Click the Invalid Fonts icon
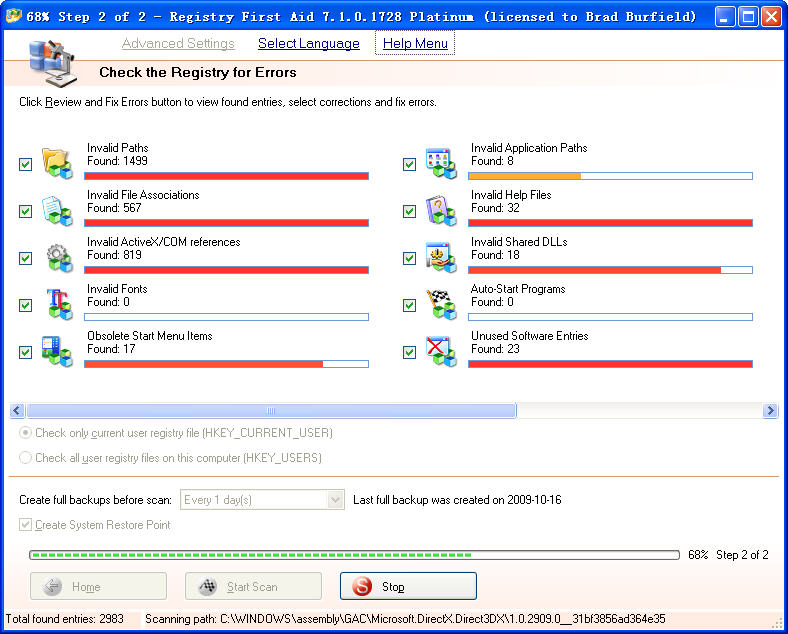788x634 pixels. tap(57, 304)
